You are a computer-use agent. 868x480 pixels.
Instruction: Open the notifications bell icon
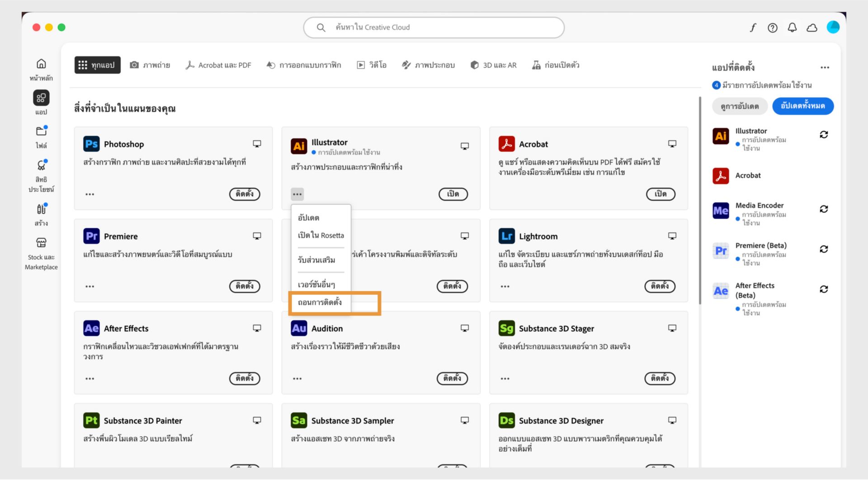(x=792, y=28)
